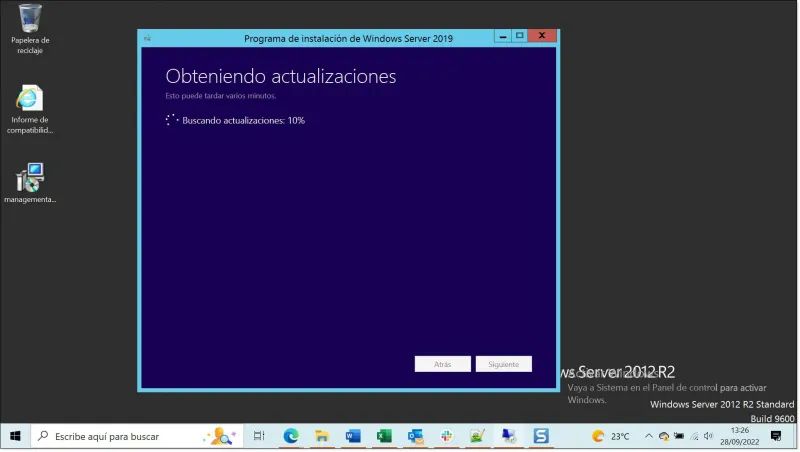800x452 pixels.
Task: Open Task View in the taskbar
Action: tap(259, 436)
